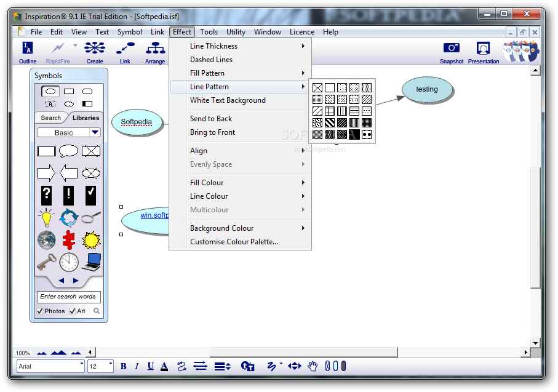Click the text colour A icon

point(164,366)
